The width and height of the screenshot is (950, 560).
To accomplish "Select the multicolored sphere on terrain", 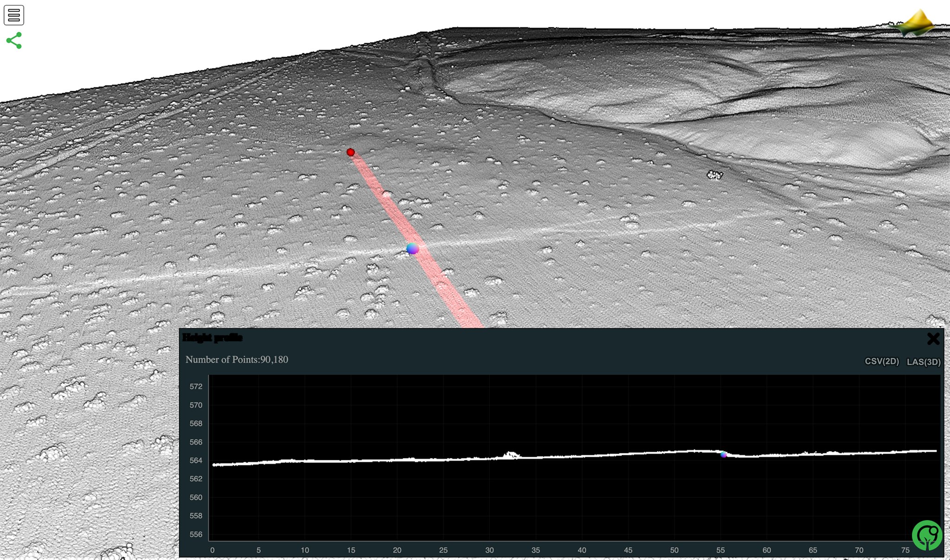I will 412,248.
